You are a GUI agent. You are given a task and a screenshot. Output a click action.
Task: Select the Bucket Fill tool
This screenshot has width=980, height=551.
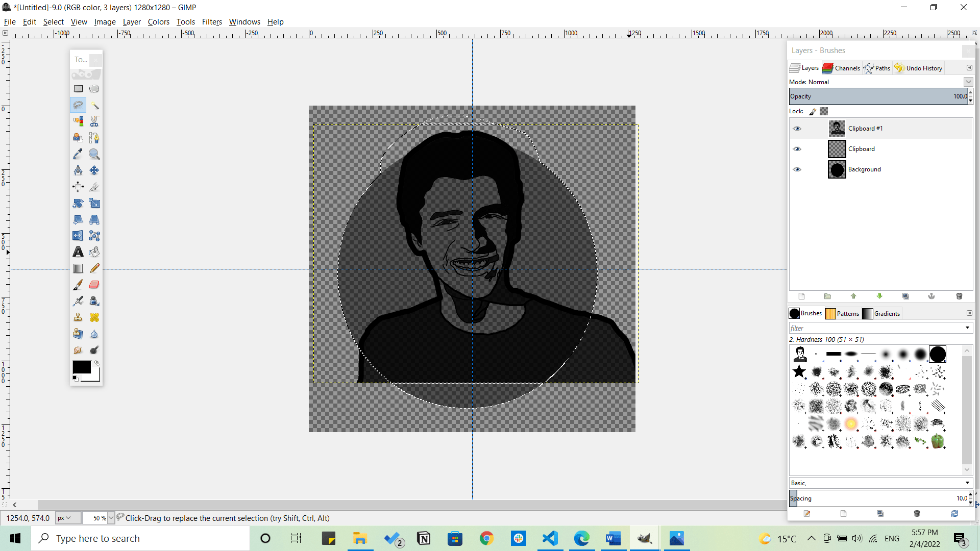click(94, 252)
